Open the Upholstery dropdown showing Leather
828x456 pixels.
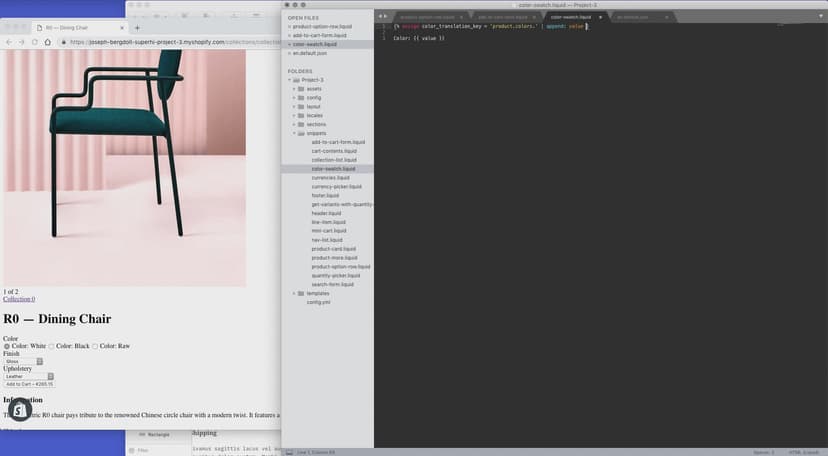[26, 376]
